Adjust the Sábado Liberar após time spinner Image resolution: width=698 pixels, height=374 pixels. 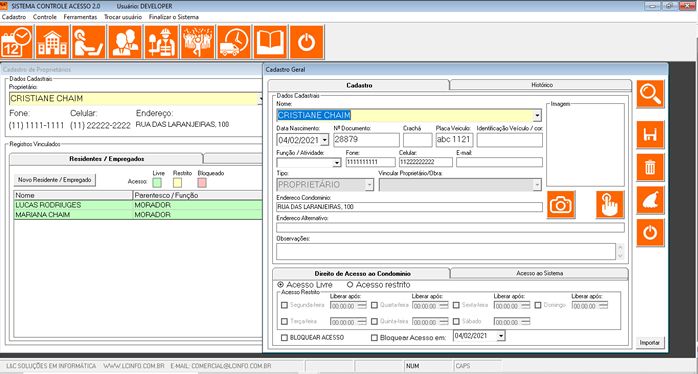(x=526, y=321)
